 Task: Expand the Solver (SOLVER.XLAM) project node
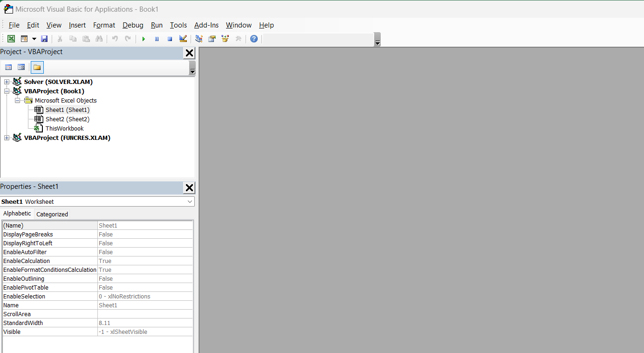(x=7, y=82)
